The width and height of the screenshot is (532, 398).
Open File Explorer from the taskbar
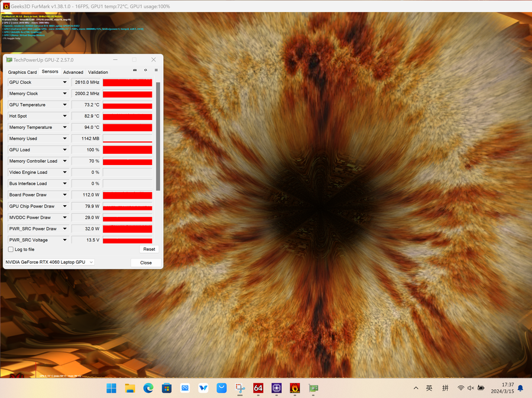129,388
